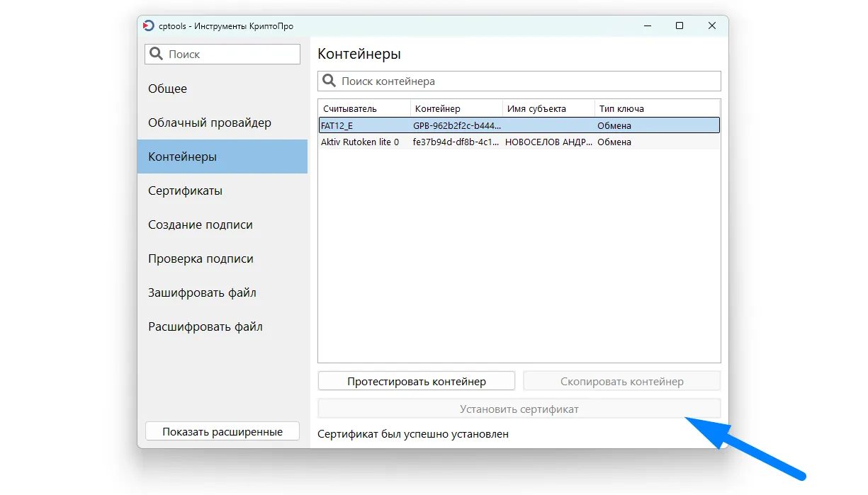Click container name fe37b94d-df8b-4c1...
The height and width of the screenshot is (495, 868).
coord(457,142)
